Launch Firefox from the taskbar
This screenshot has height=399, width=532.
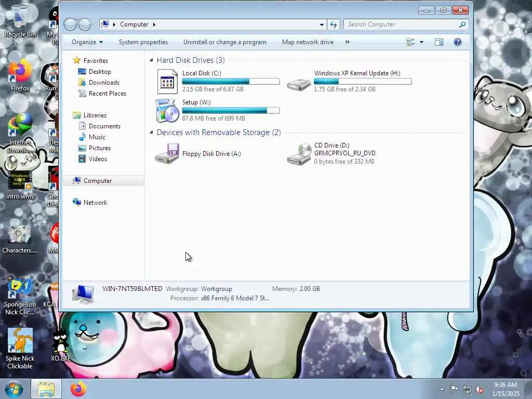(x=78, y=389)
